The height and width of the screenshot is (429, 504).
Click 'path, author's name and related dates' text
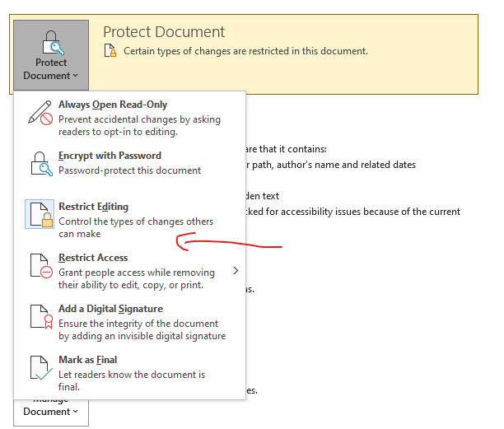pos(334,165)
